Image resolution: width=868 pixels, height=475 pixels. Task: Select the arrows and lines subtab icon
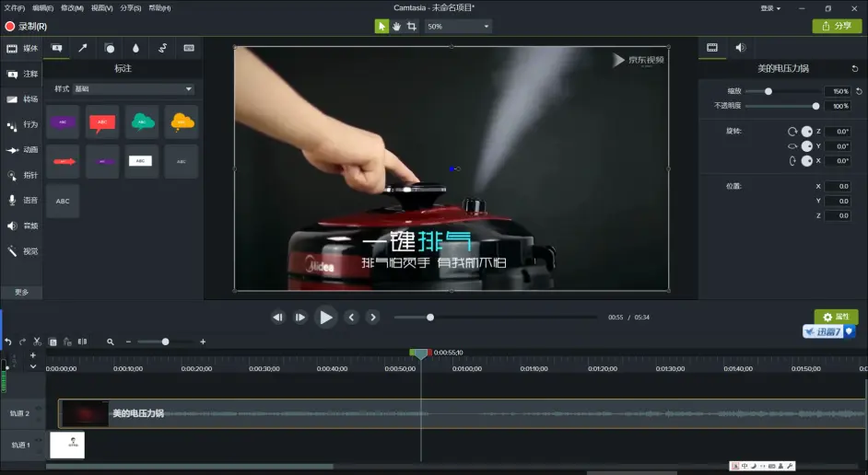pos(83,48)
